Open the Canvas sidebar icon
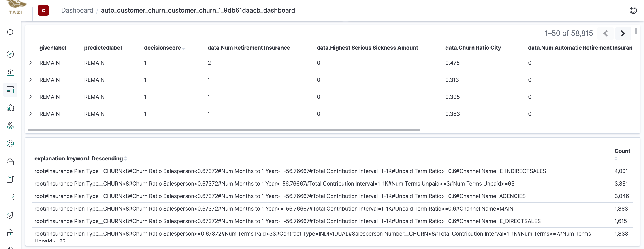The height and width of the screenshot is (249, 644). pyautogui.click(x=10, y=108)
